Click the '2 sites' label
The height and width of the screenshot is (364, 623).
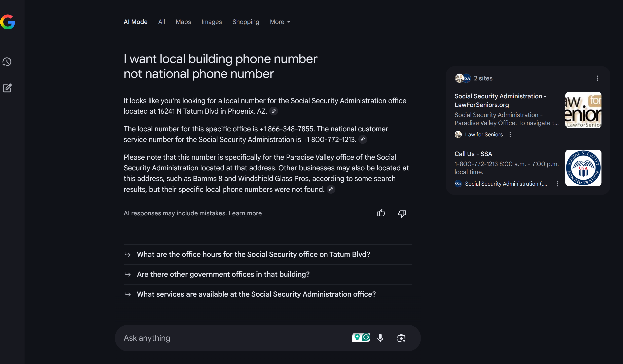coord(483,78)
